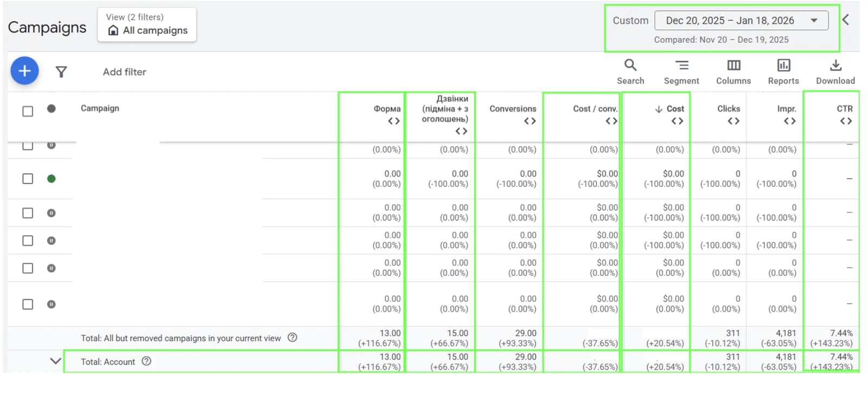Open the Columns editor icon
Image resolution: width=868 pixels, height=397 pixels.
click(x=733, y=72)
